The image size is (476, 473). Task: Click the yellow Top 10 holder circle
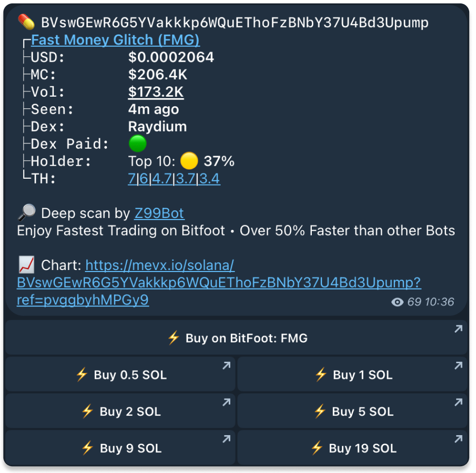[x=188, y=161]
